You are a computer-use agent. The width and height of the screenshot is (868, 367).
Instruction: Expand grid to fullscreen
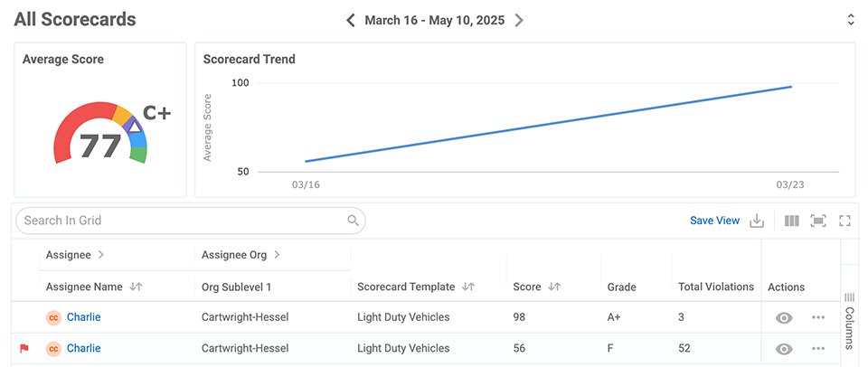click(x=845, y=221)
